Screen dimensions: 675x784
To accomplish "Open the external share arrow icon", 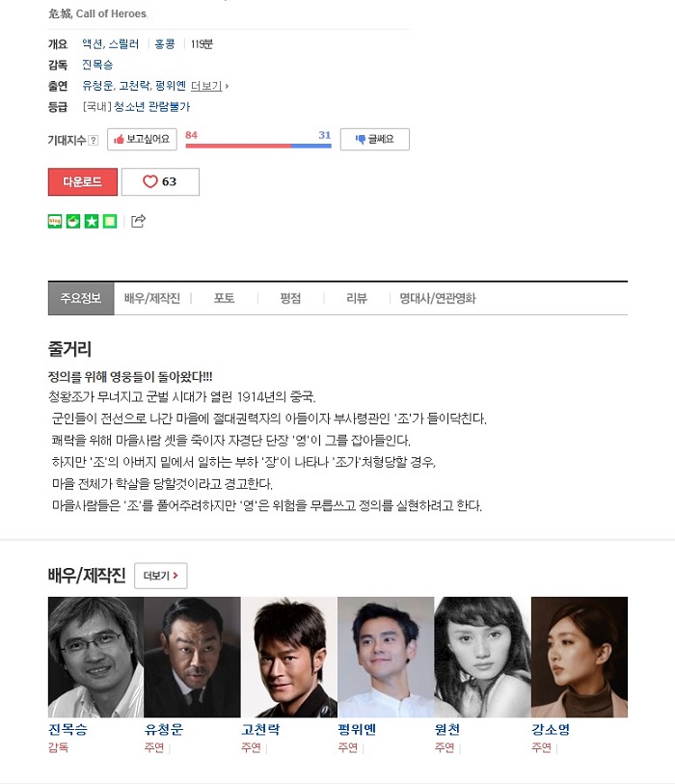I will pos(138,221).
